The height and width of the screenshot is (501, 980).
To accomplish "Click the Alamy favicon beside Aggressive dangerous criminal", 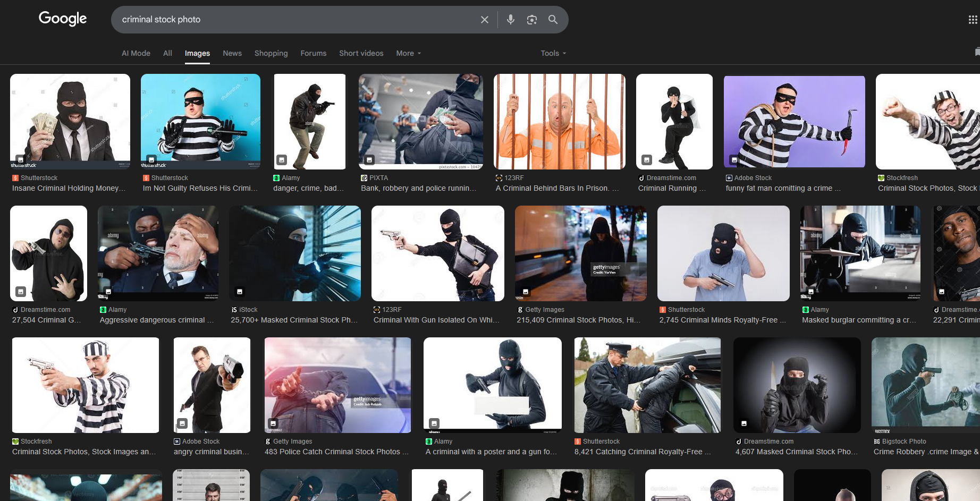I will coord(103,310).
